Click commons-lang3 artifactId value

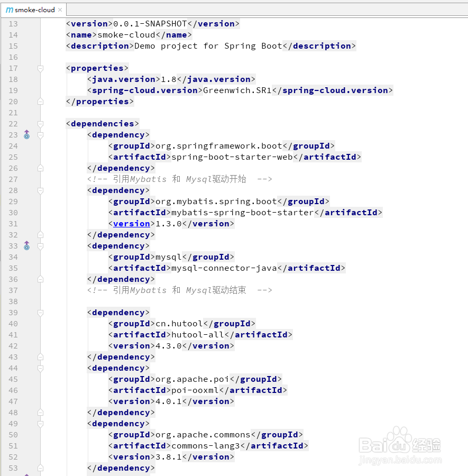[x=206, y=446]
